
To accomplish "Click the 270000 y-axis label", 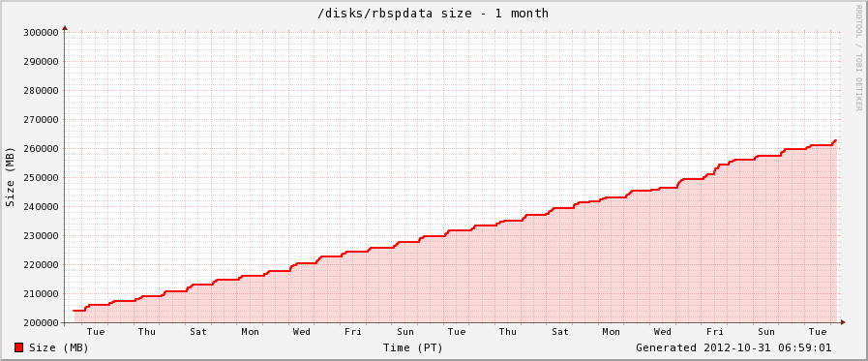I will tap(41, 120).
